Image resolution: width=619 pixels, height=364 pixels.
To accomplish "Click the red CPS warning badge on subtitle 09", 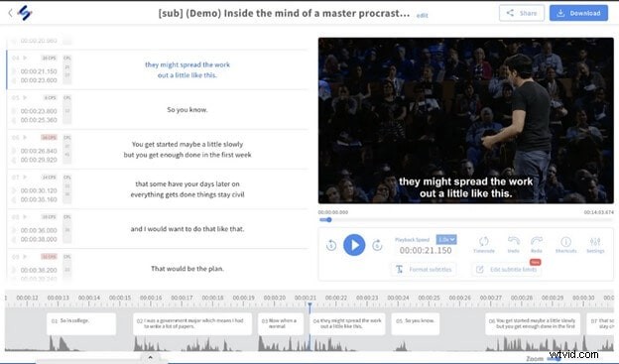I will 49,257.
